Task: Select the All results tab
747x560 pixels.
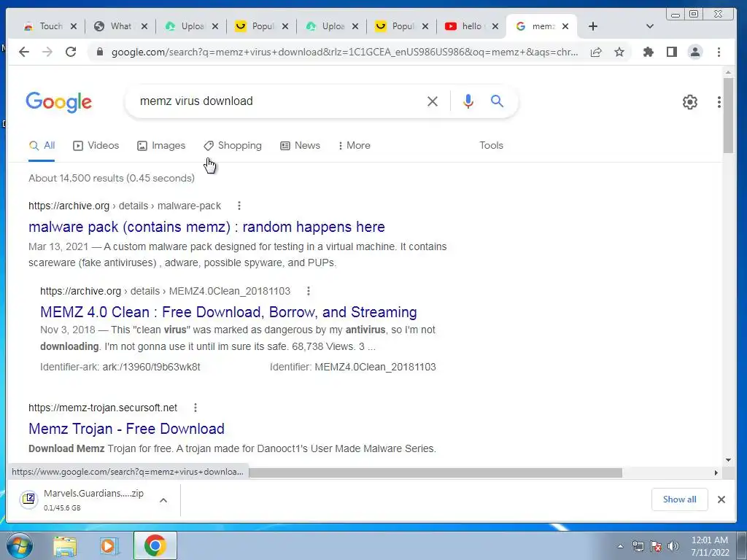Action: pos(42,145)
